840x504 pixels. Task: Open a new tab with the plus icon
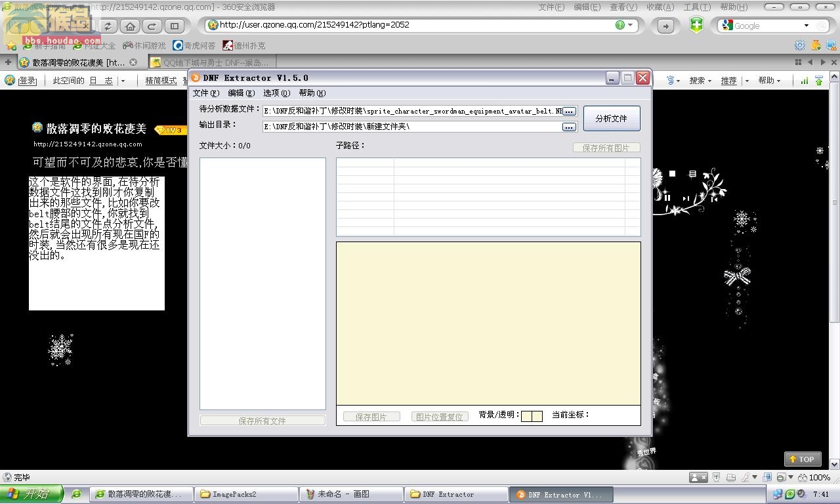[x=8, y=62]
